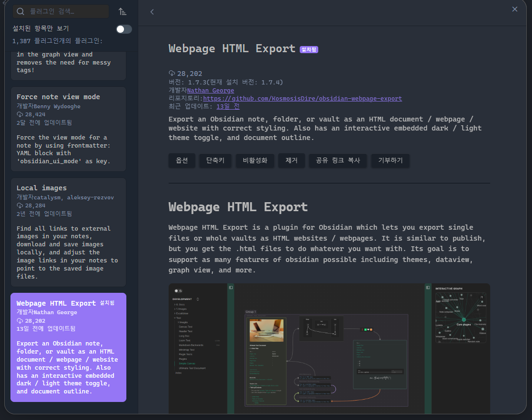Click download icon on Webpage HTML Export card
Image resolution: width=532 pixels, height=420 pixels.
point(20,321)
